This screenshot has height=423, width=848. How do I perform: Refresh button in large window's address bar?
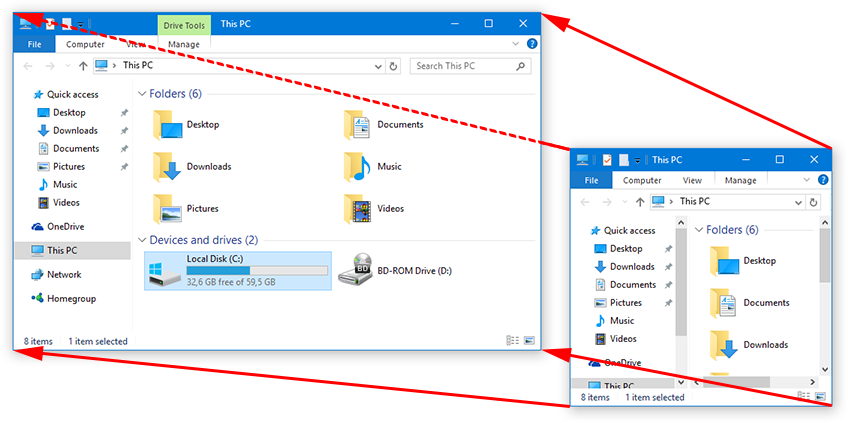(x=393, y=66)
